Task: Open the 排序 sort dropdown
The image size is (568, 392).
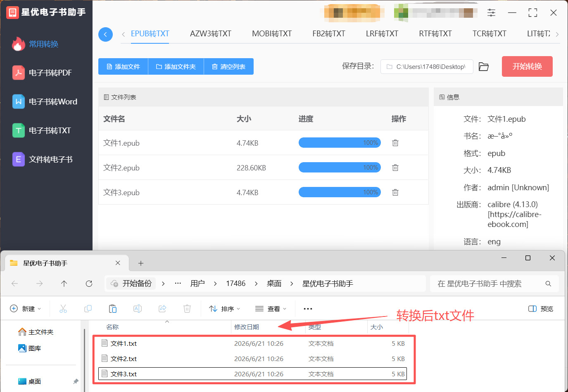Action: (224, 309)
